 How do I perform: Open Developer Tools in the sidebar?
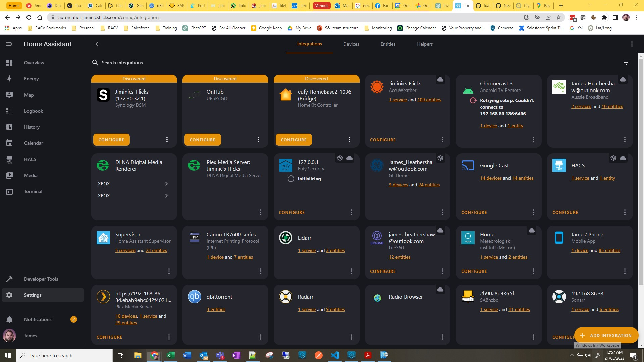[41, 279]
